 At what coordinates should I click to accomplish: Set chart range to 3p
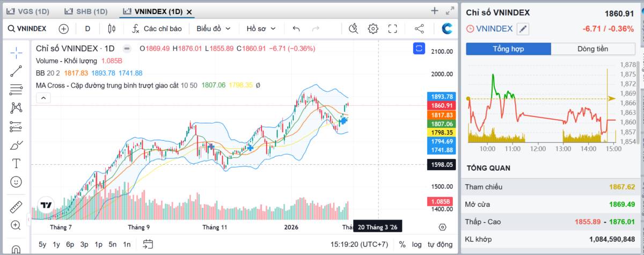coord(84,244)
